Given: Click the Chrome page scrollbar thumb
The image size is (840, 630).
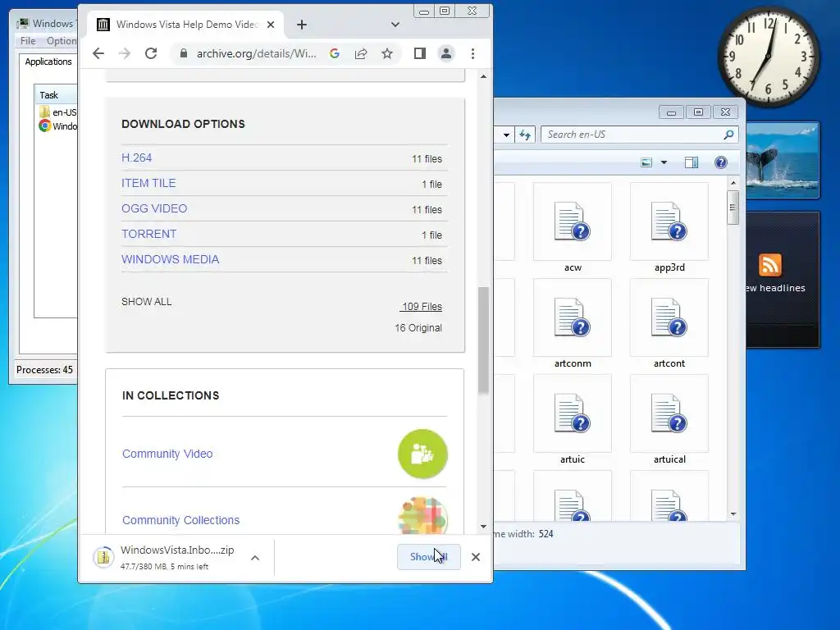Looking at the screenshot, I should 483,340.
